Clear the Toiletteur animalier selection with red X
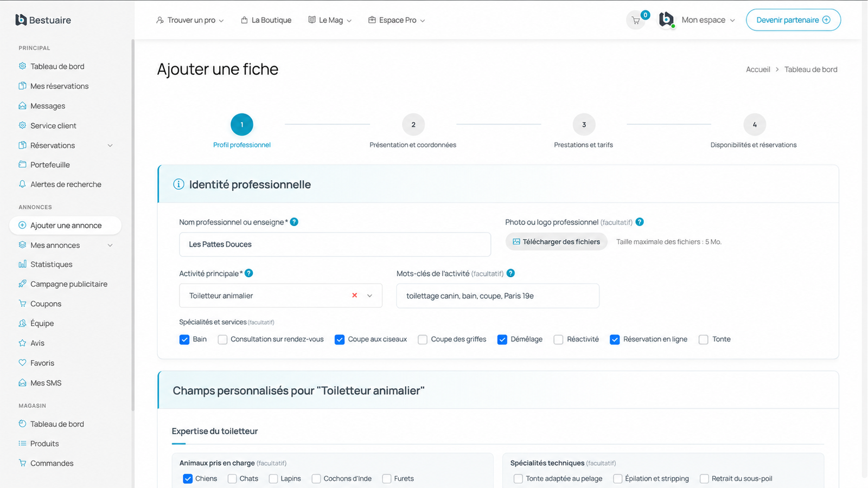868x488 pixels. tap(354, 296)
